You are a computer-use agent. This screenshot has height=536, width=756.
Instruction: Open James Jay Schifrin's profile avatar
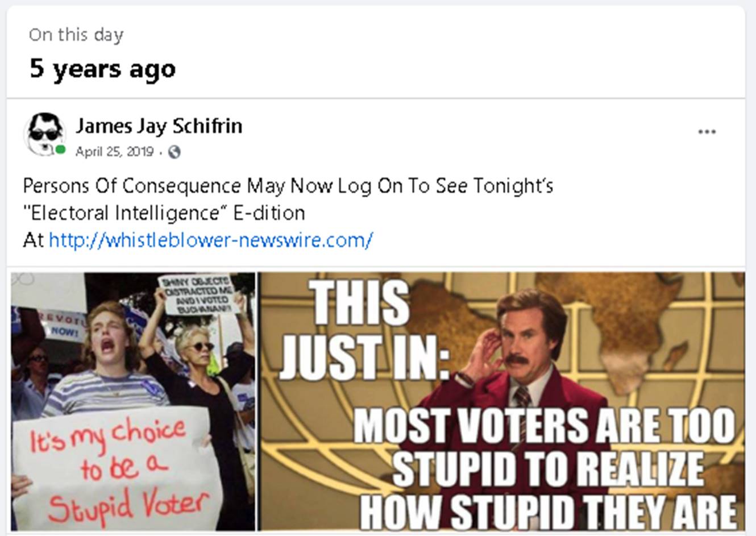44,134
